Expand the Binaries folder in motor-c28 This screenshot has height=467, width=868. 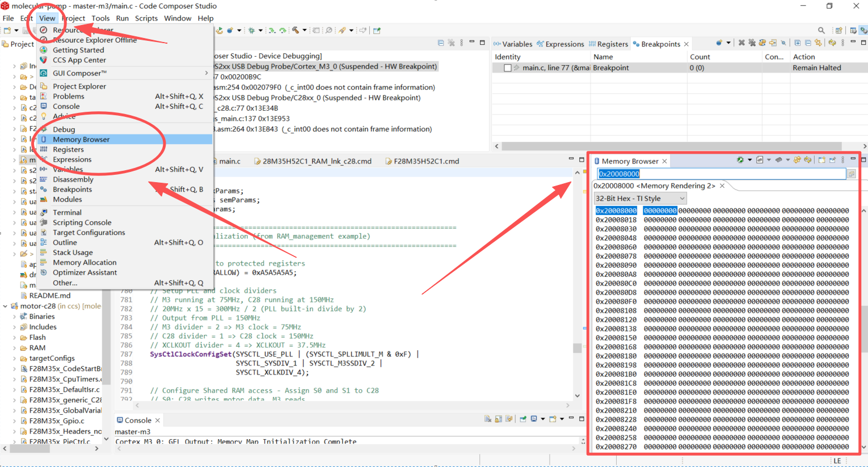point(14,317)
